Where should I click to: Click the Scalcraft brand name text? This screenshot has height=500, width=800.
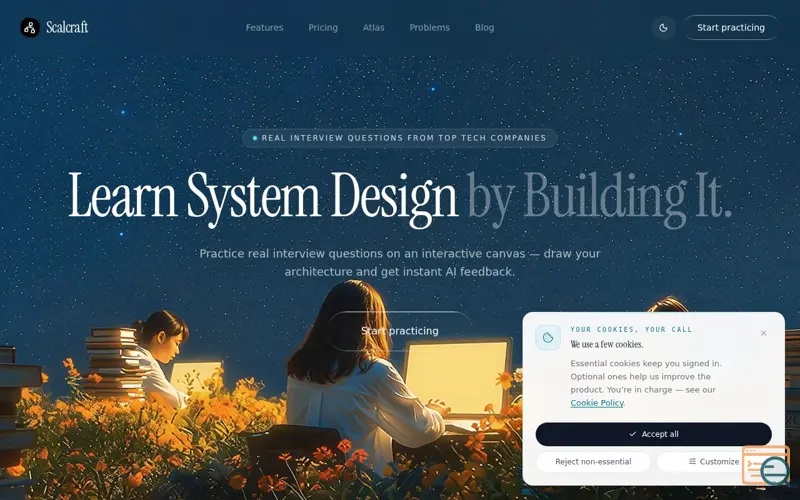[x=67, y=27]
